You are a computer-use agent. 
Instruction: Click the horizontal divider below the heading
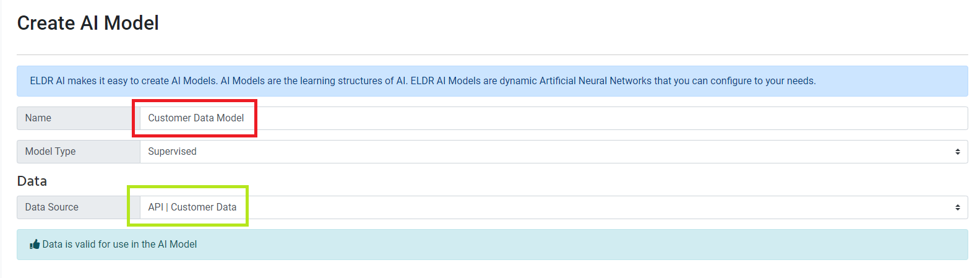(x=492, y=54)
